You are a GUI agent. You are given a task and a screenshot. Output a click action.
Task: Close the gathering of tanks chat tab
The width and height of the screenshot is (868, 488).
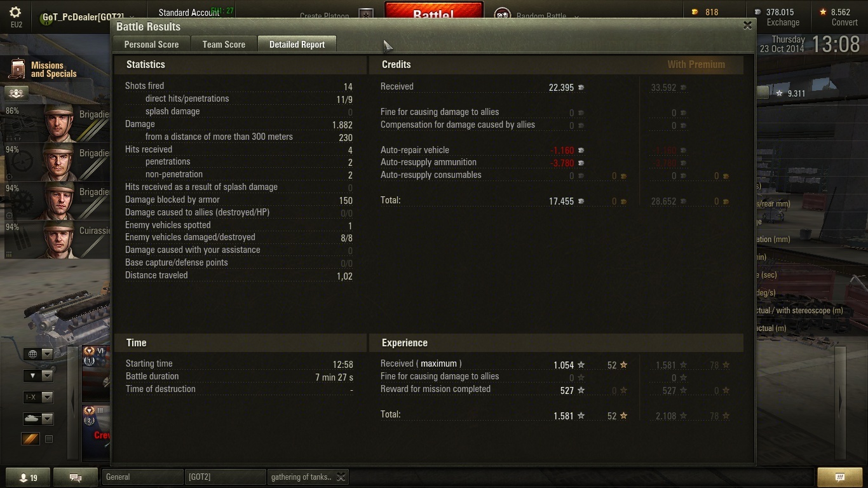(x=341, y=477)
